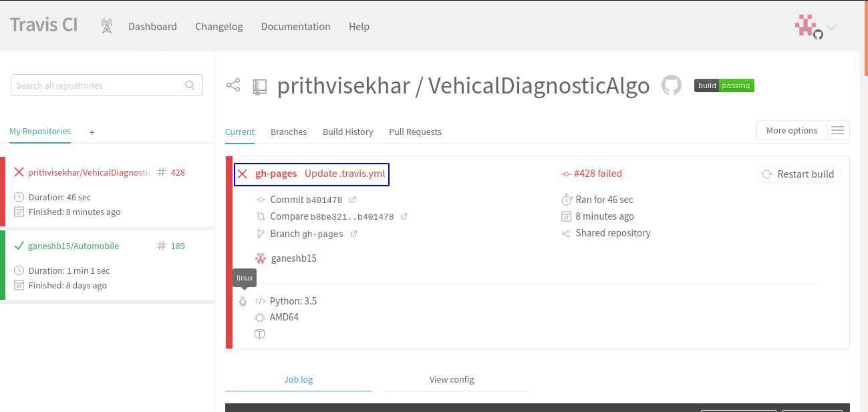Screen dimensions: 868x412
Task: Click the Search all repositories field
Action: click(x=97, y=85)
